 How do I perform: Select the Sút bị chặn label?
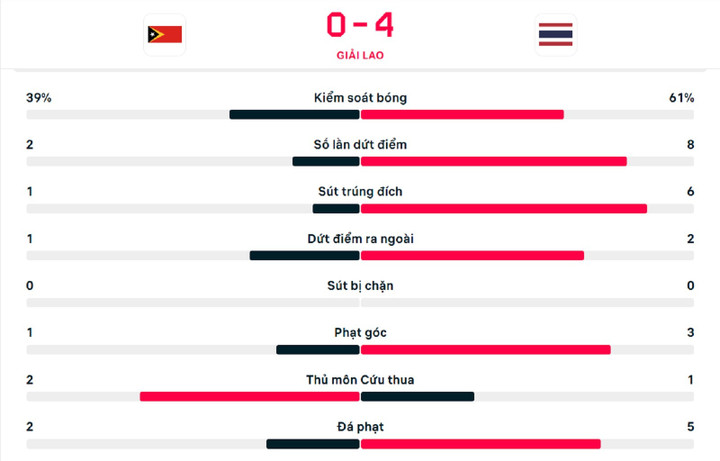point(359,286)
